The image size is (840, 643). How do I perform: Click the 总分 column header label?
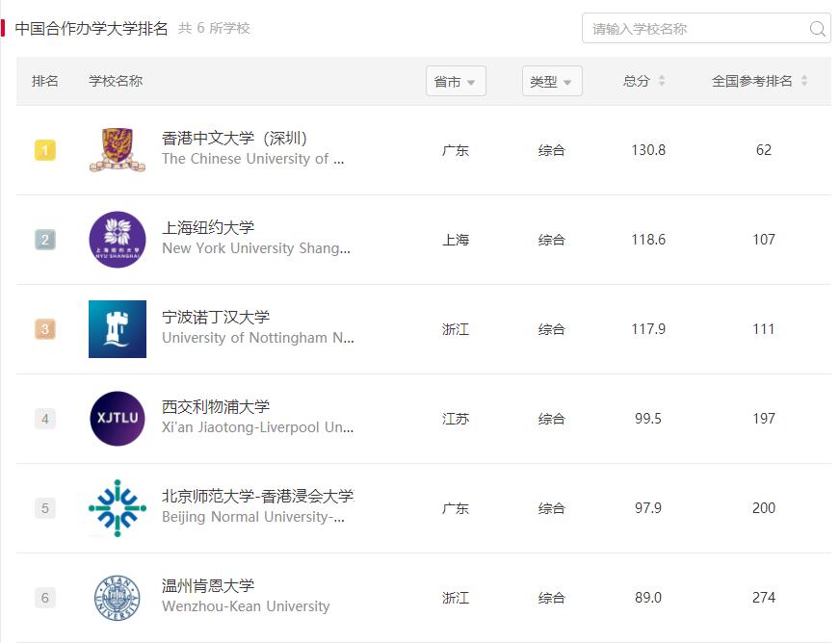click(637, 81)
